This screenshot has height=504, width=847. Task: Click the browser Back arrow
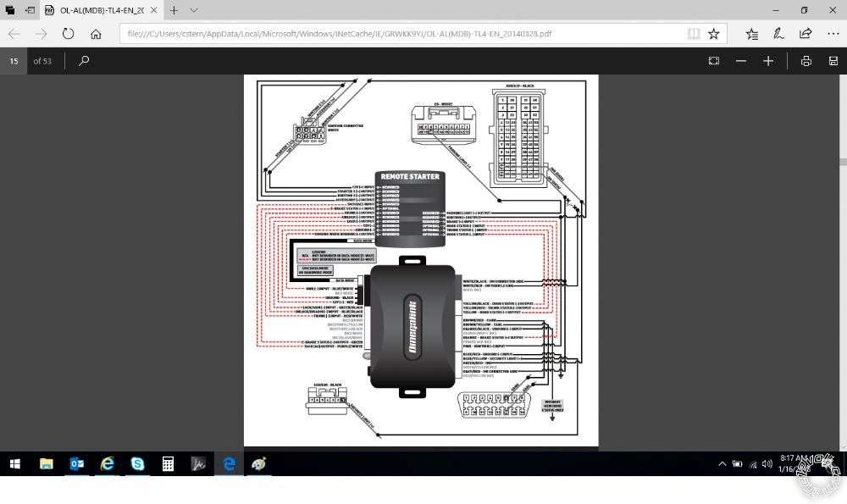click(x=14, y=34)
